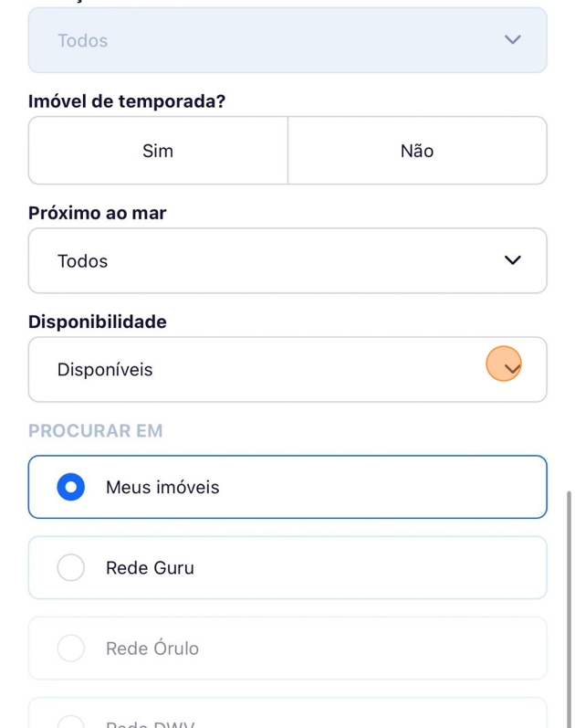Click the Rede Órulo option label
Image resolution: width=575 pixels, height=728 pixels.
pos(152,649)
